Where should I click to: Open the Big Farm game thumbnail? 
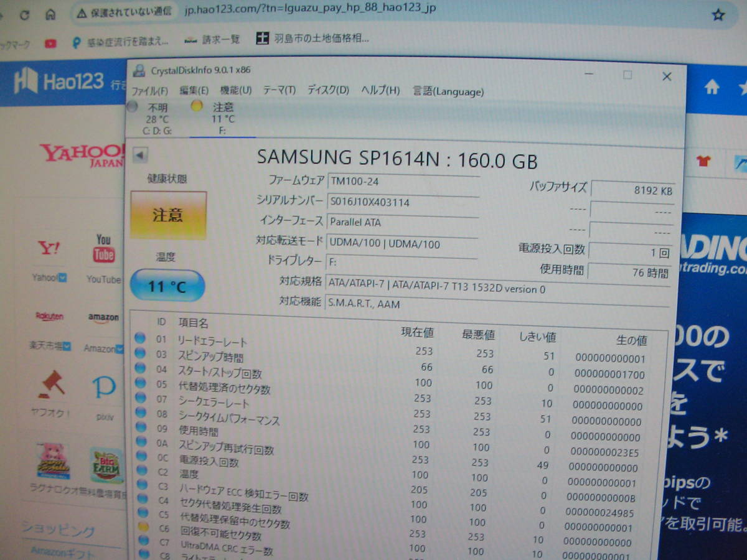(106, 465)
